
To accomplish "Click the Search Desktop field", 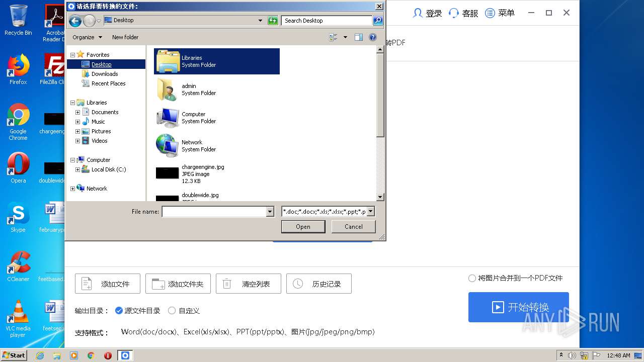I will [x=327, y=21].
